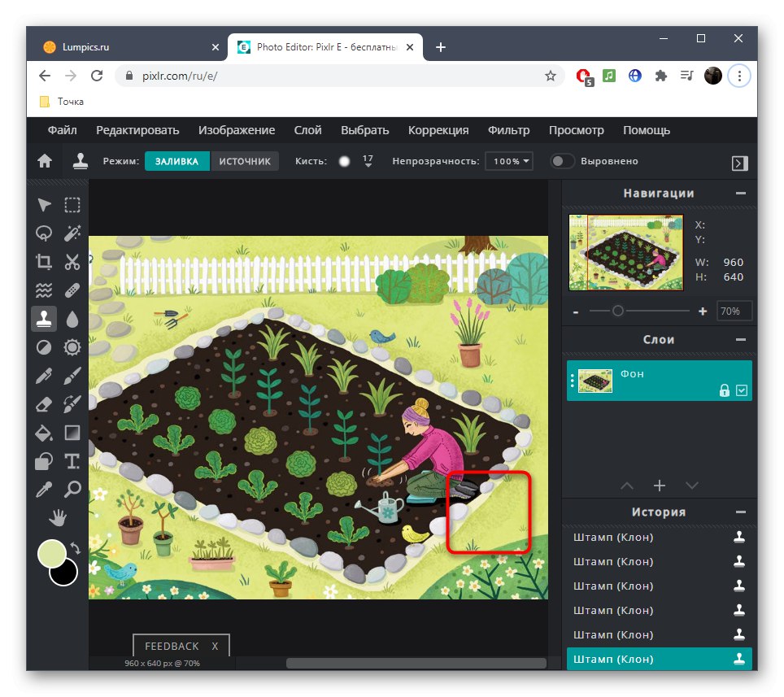The image size is (784, 697).
Task: Set stamp mode to ЗАЛИВКА
Action: click(177, 161)
